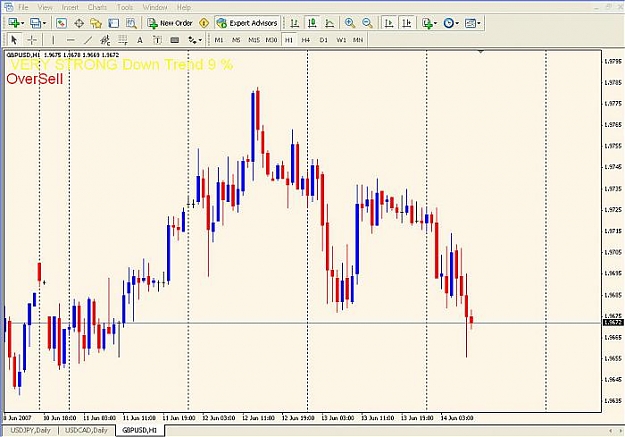Select the Equidistant Channel tool
This screenshot has height=437, width=625.
coord(105,40)
